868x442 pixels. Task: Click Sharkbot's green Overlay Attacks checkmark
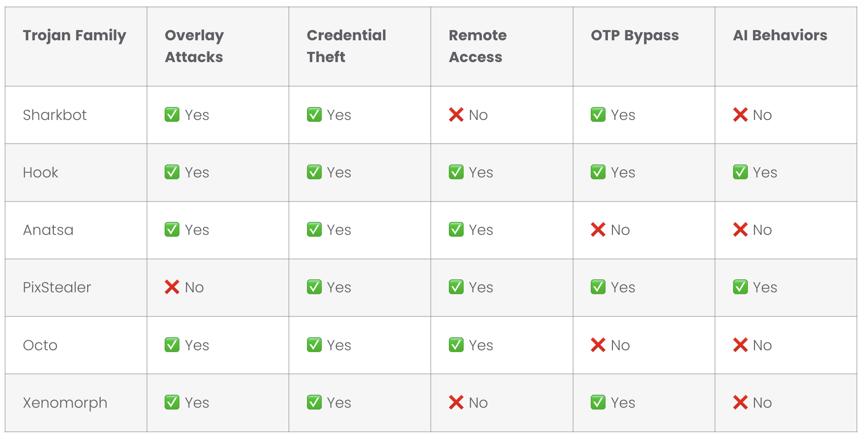(x=172, y=114)
